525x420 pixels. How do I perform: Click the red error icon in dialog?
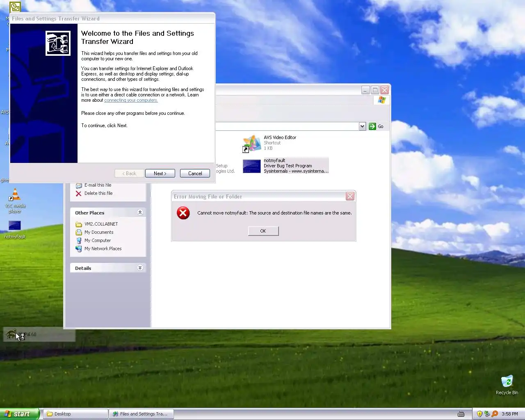tap(183, 213)
